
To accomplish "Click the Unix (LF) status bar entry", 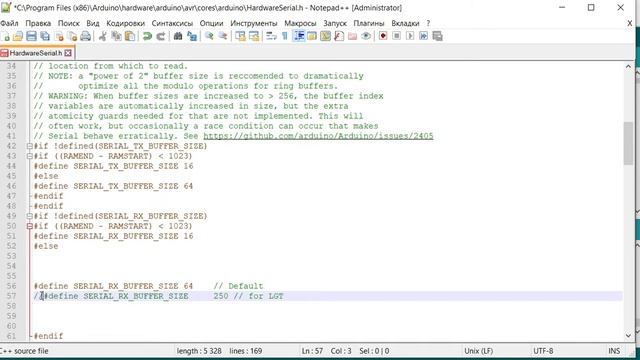I will 478,351.
